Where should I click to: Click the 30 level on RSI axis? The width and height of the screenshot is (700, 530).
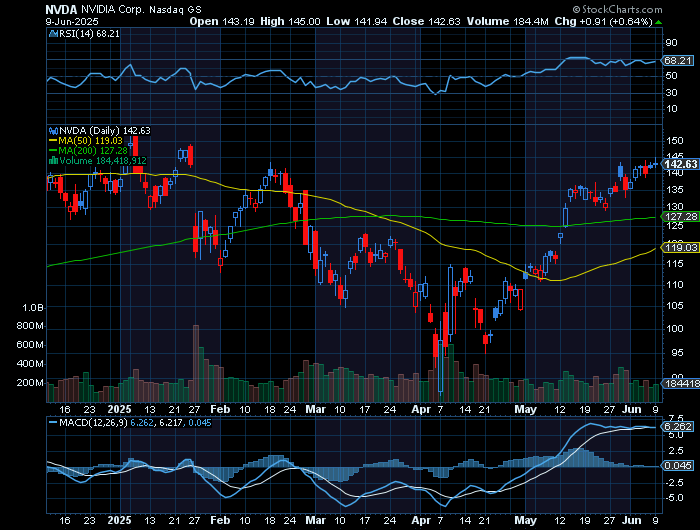671,93
